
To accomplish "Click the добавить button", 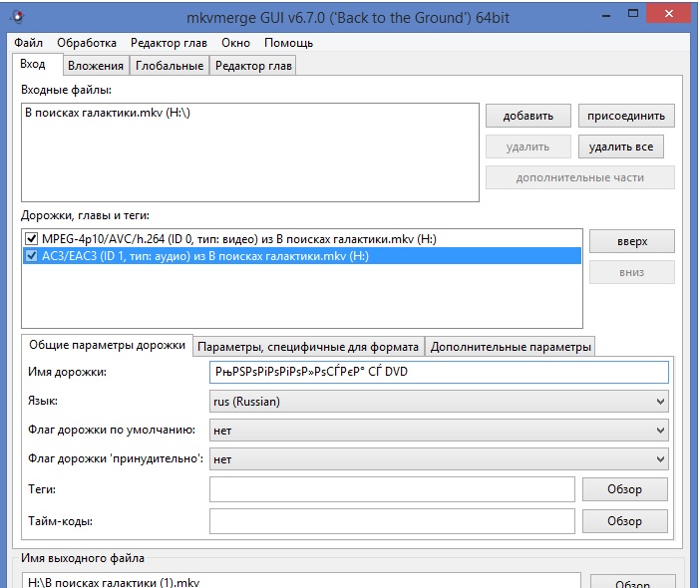I will 528,116.
